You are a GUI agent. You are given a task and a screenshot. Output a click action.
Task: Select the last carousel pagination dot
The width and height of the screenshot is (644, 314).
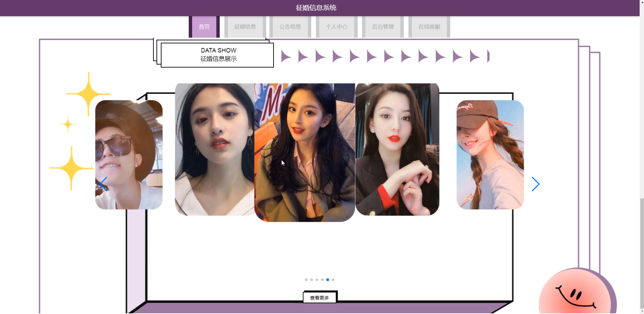333,280
